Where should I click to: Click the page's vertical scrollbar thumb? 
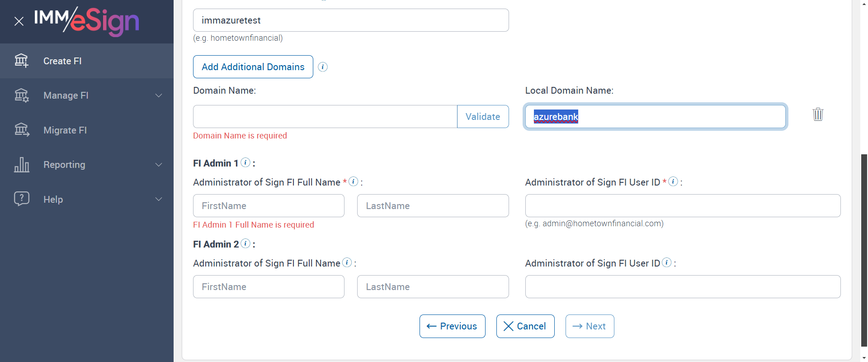[x=864, y=249]
